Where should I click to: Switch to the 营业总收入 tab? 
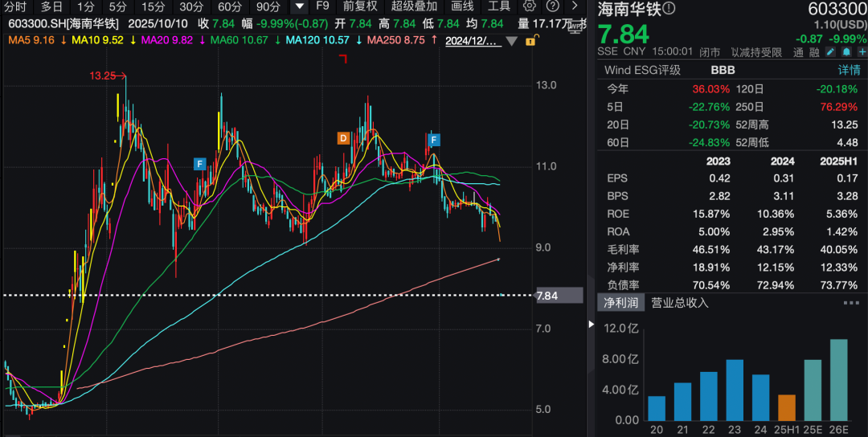[679, 303]
